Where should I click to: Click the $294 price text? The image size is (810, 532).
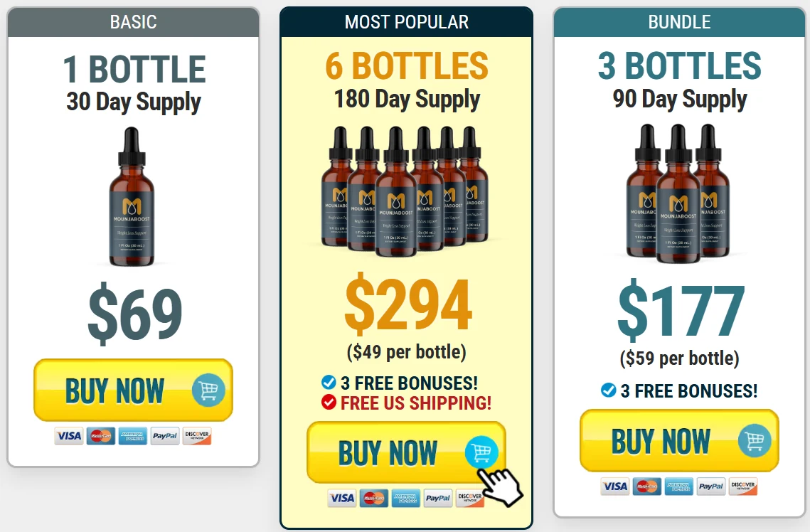click(408, 304)
